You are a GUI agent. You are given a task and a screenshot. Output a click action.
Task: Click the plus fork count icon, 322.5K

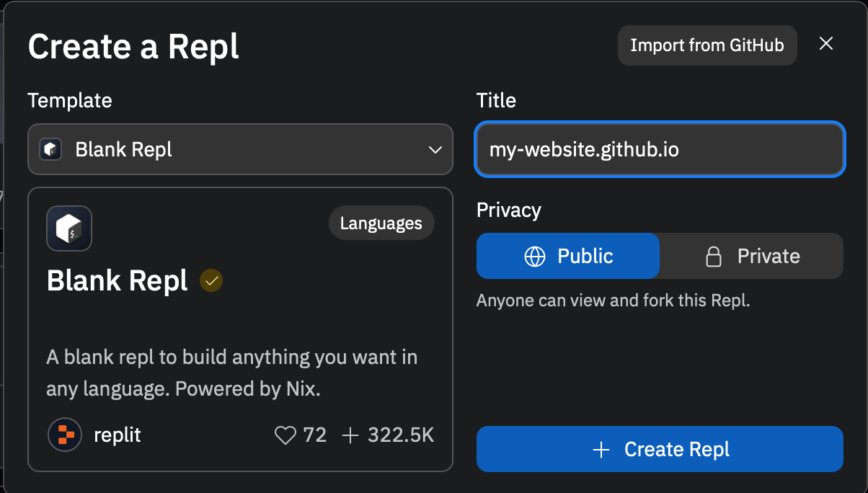coord(350,435)
